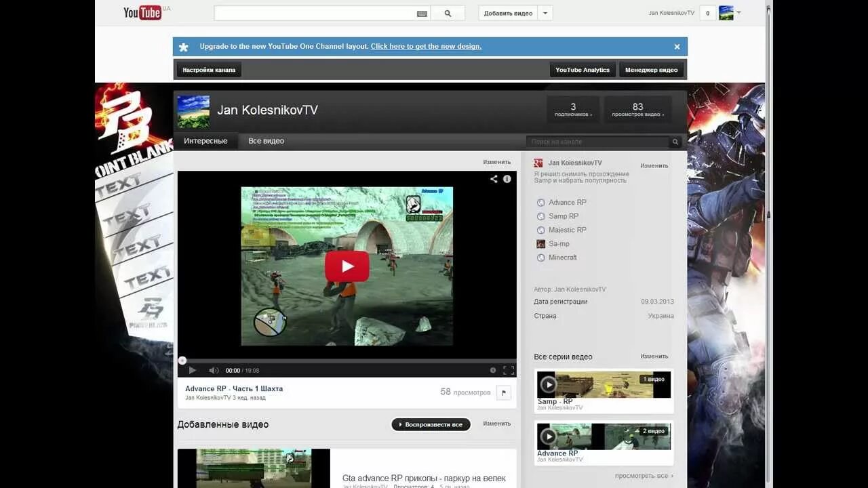Click the globe icon beside Minecraft
This screenshot has height=488, width=868.
pos(540,258)
